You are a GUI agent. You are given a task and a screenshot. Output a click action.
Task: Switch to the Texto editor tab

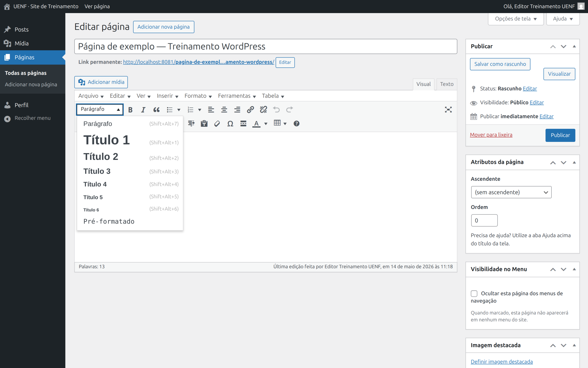[x=447, y=84]
